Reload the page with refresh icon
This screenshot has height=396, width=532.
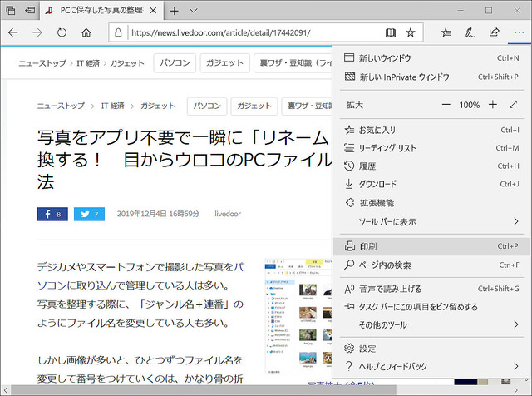click(x=62, y=32)
